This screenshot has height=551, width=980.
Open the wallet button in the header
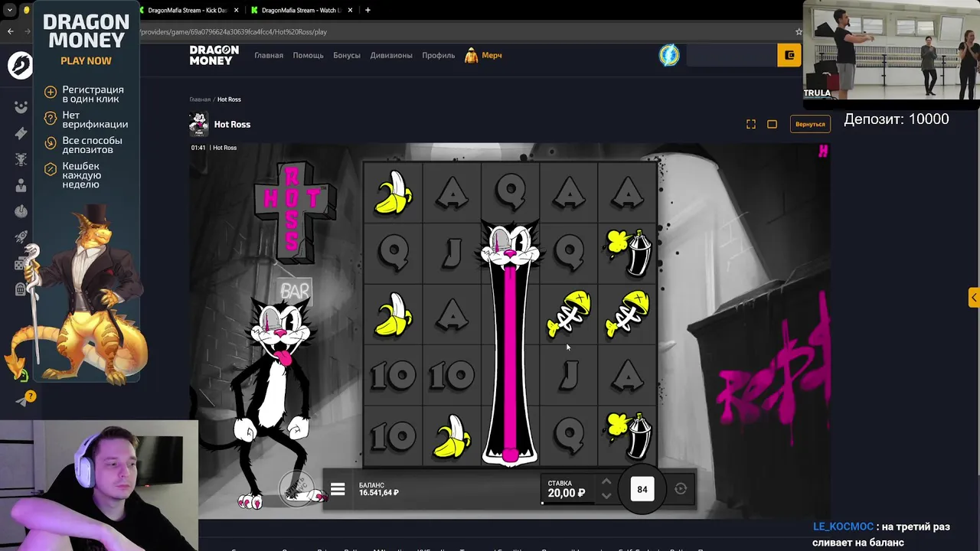pyautogui.click(x=789, y=55)
